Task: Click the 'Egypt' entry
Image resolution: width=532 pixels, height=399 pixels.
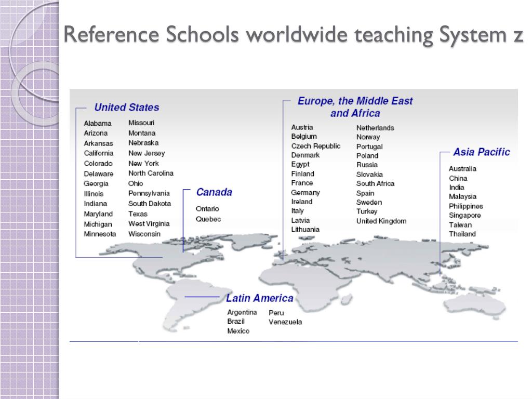Action: [x=300, y=164]
